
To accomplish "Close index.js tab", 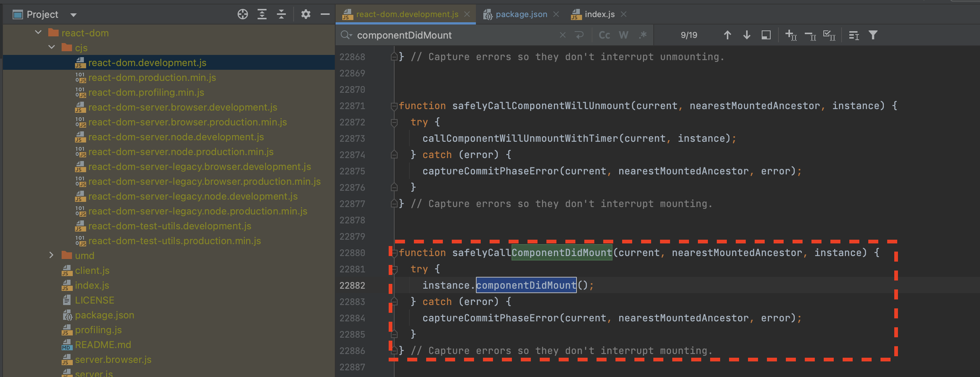I will (624, 14).
